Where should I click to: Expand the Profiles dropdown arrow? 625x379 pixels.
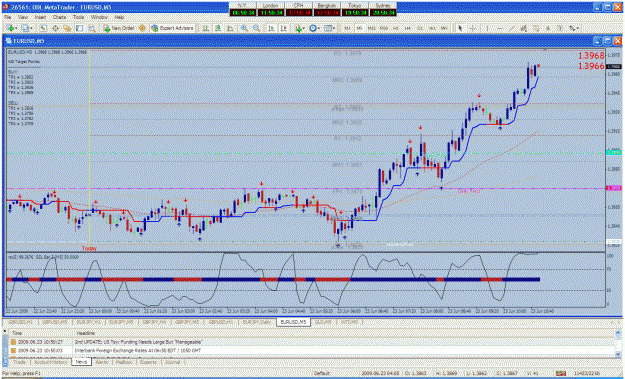pos(31,28)
